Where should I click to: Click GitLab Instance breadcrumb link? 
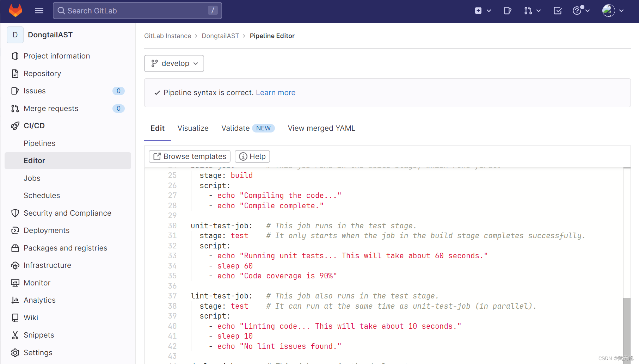coord(168,36)
